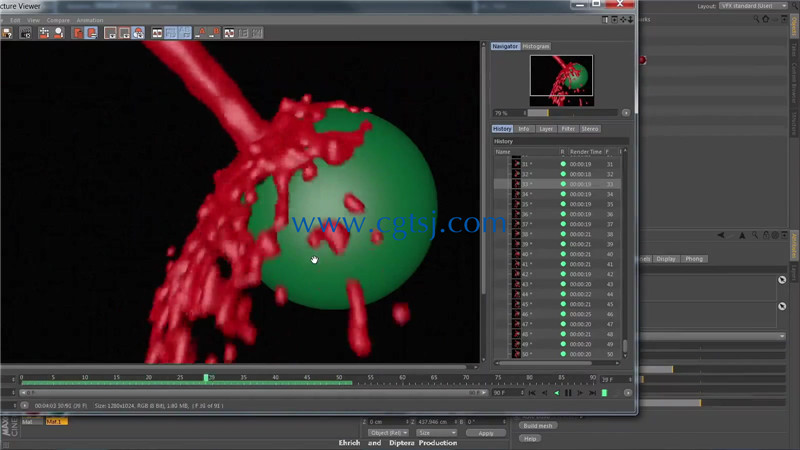800x450 pixels.
Task: Toggle the second highlighted blue compare-mode icon
Action: tap(185, 33)
